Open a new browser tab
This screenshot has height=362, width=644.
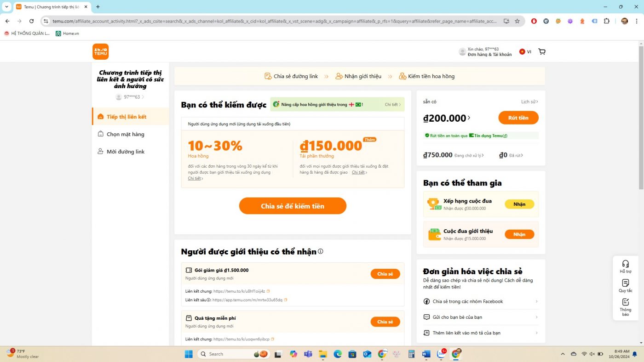click(x=98, y=7)
